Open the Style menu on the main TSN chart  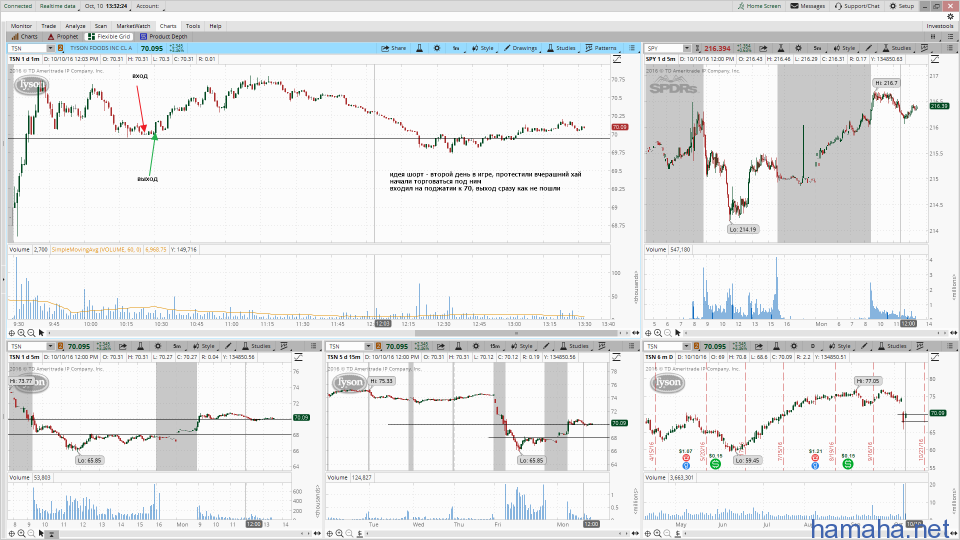483,48
